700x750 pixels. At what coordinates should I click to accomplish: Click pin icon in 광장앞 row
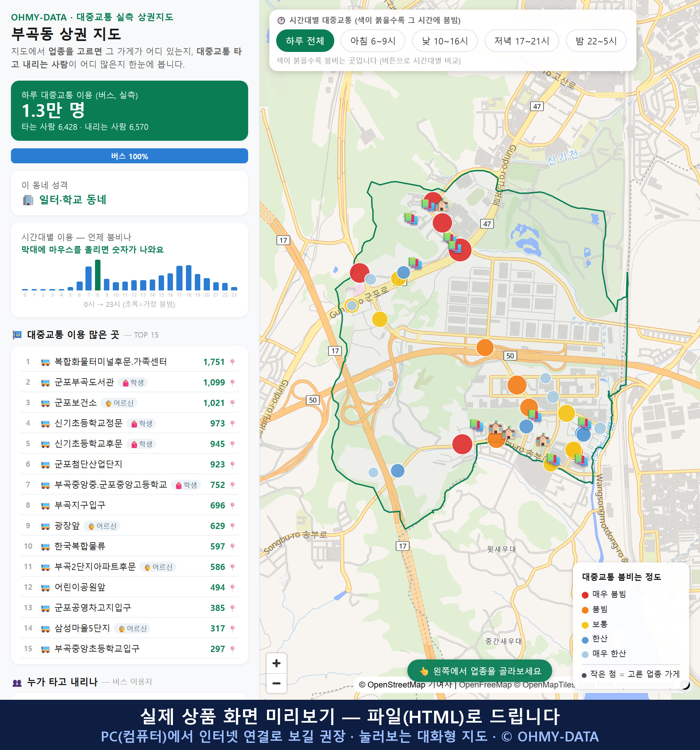click(x=232, y=526)
